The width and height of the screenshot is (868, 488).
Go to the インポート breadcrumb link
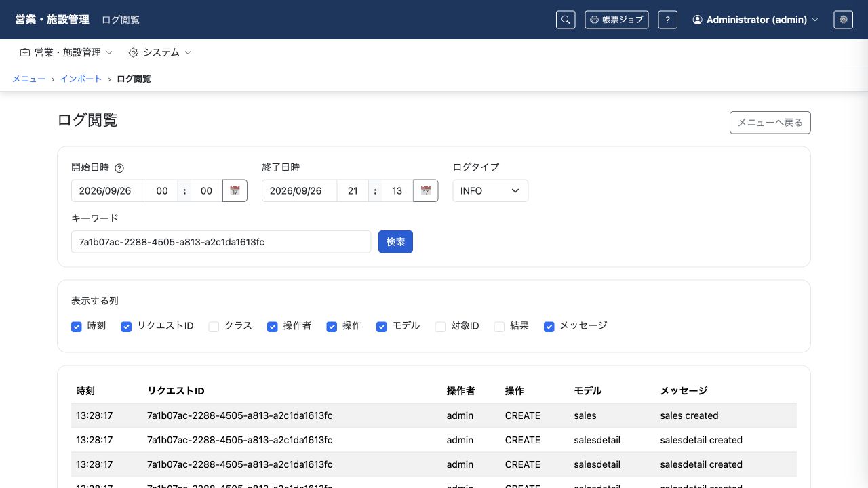click(x=81, y=79)
